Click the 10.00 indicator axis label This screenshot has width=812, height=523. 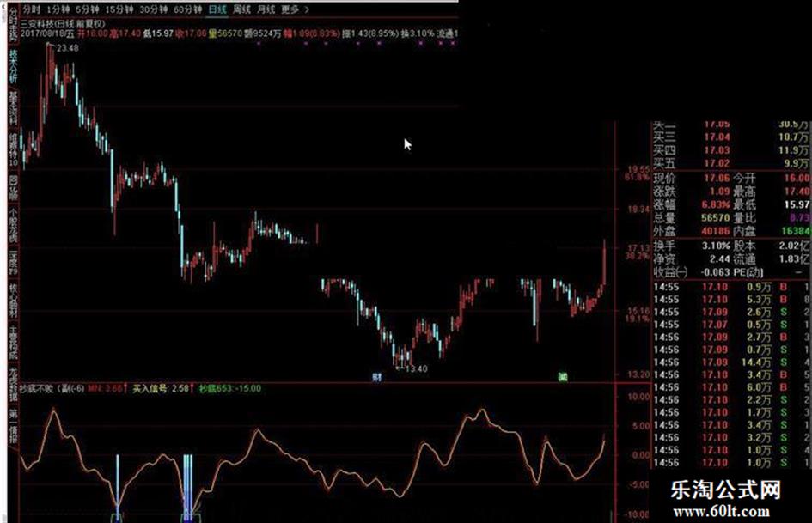[x=638, y=397]
